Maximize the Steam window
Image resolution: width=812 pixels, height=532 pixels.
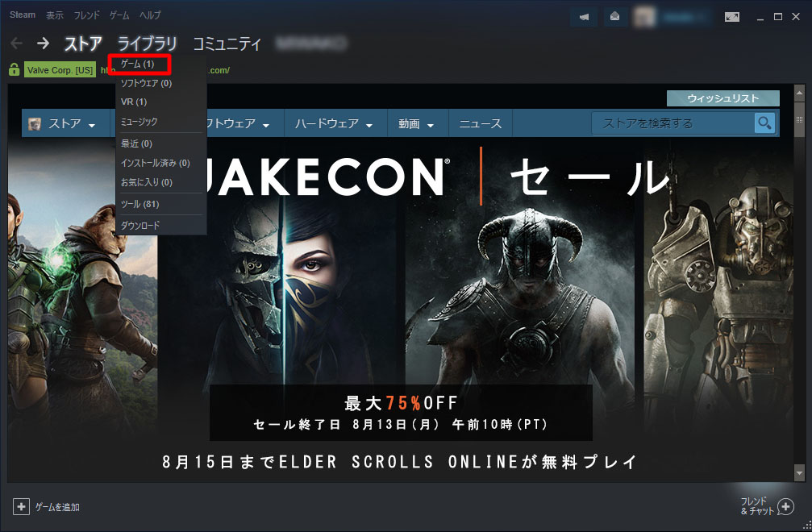click(778, 17)
